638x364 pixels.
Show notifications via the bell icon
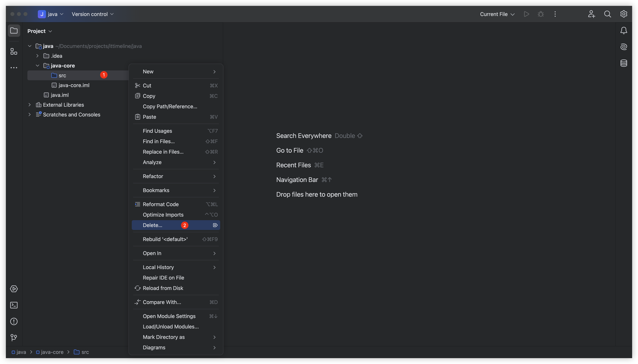pos(623,30)
